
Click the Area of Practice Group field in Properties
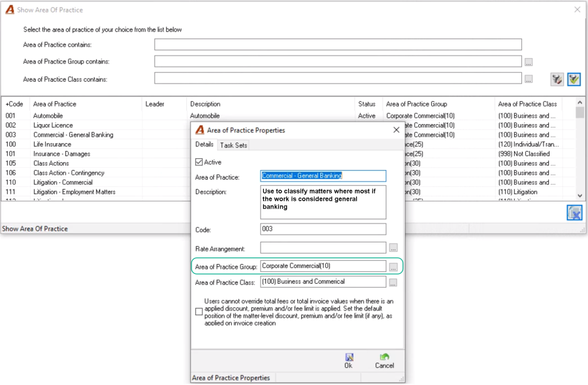323,266
